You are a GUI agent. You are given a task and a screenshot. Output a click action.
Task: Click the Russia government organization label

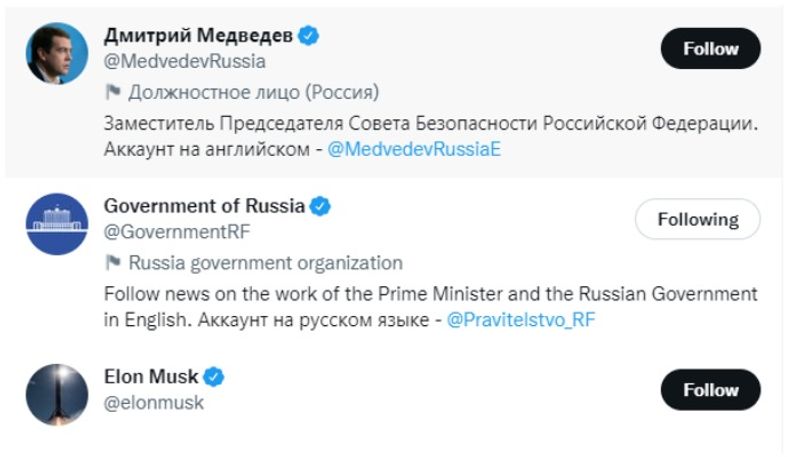(x=265, y=264)
